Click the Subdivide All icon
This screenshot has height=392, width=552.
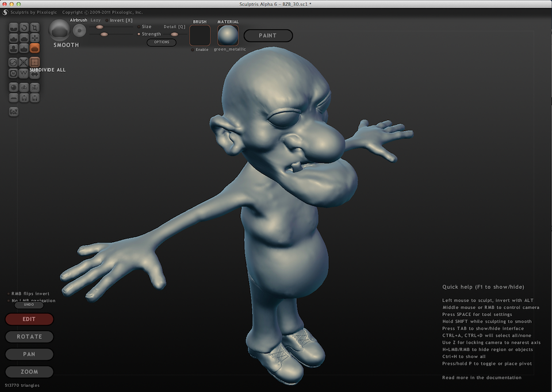35,62
